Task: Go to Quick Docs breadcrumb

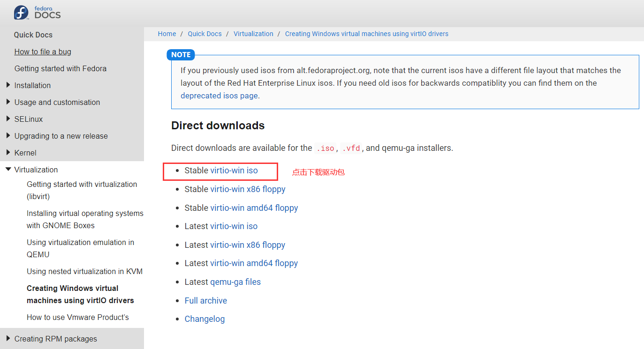Action: tap(205, 34)
